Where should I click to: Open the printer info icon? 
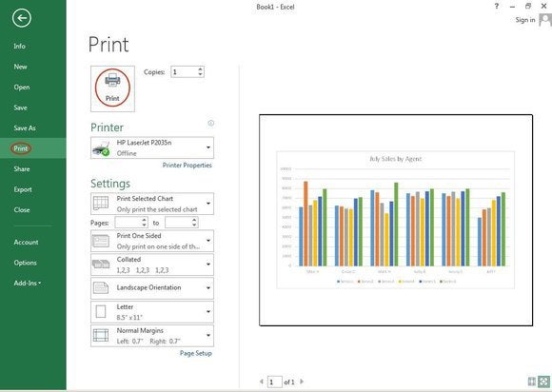click(211, 123)
